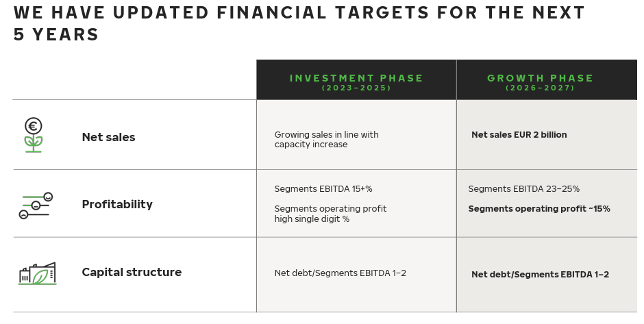644x324 pixels.
Task: Click the (2023–2025) subtitle text
Action: click(x=356, y=88)
